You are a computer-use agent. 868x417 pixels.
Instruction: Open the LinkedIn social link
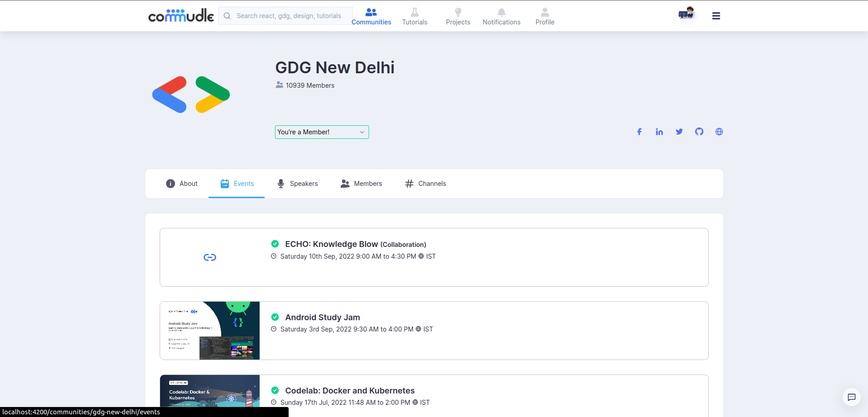coord(659,132)
